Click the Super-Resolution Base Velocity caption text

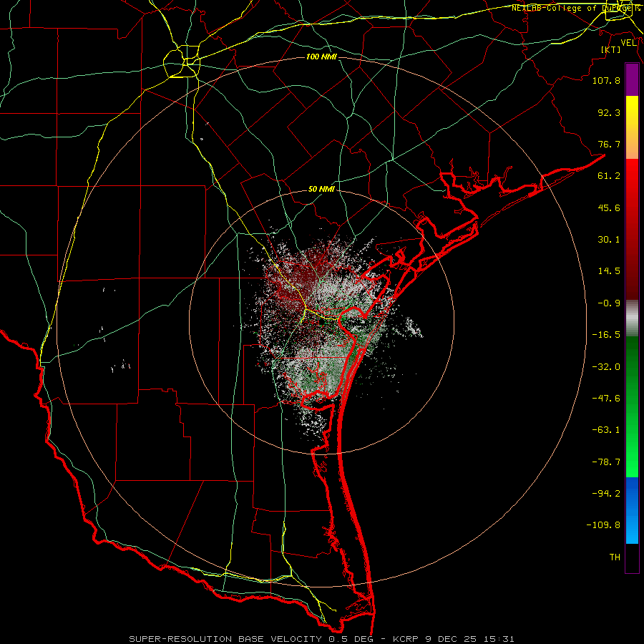(321, 639)
